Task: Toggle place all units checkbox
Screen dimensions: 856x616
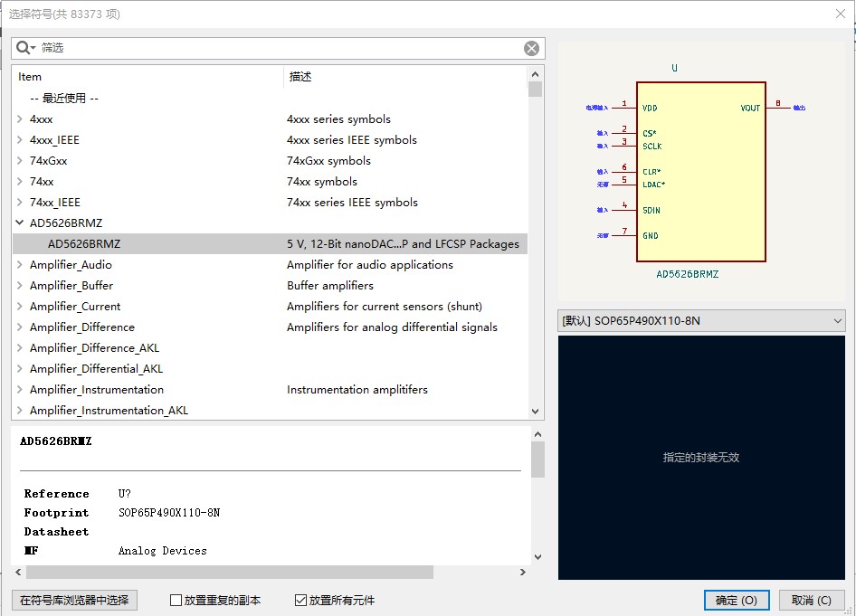Action: tap(300, 601)
